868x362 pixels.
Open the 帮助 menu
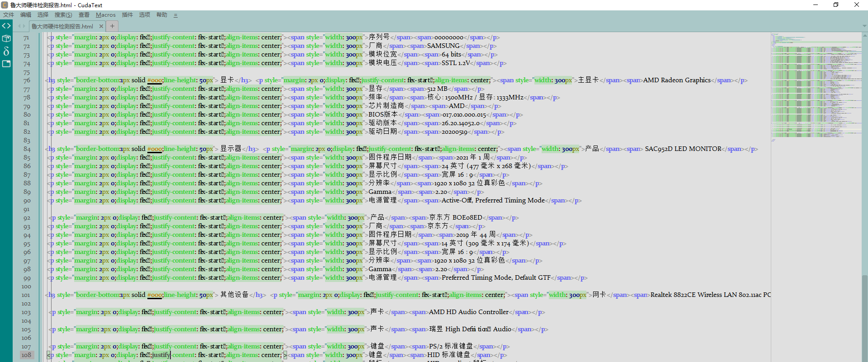(162, 15)
